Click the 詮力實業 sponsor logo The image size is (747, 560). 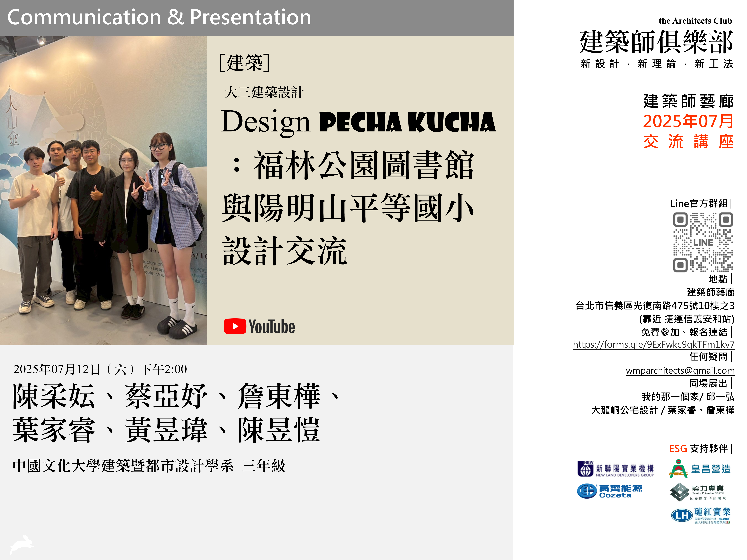(698, 492)
